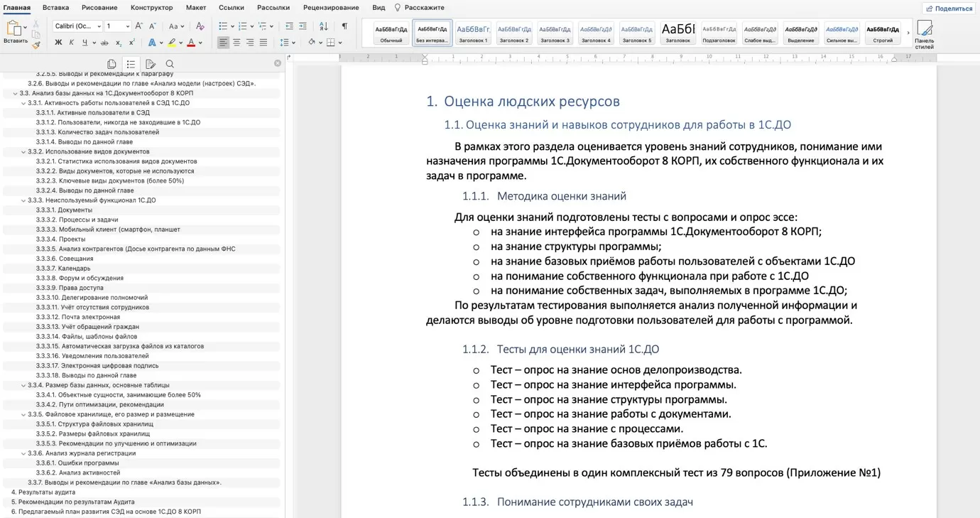The height and width of the screenshot is (518, 980).
Task: Open the Ссылки ribbon tab
Action: coord(232,8)
